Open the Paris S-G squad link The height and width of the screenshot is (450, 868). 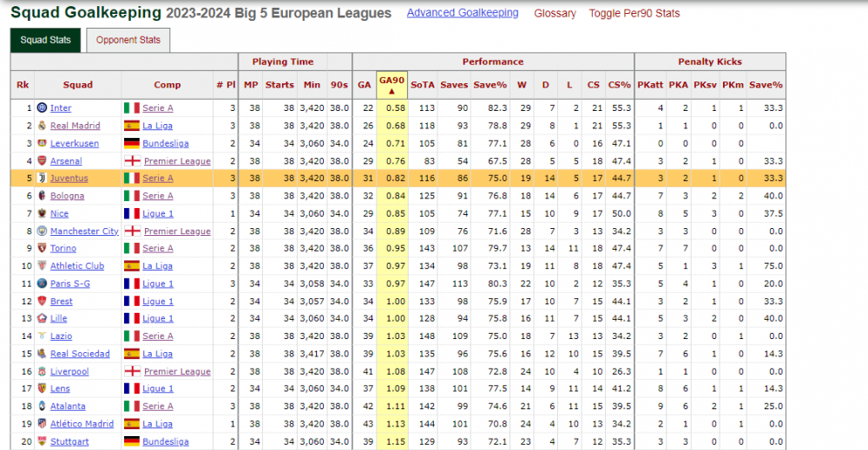tap(70, 284)
